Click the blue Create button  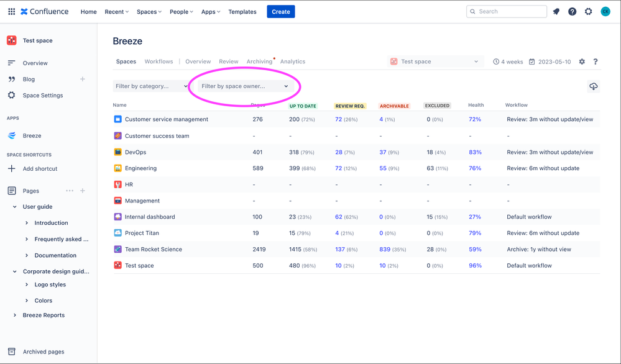point(281,12)
